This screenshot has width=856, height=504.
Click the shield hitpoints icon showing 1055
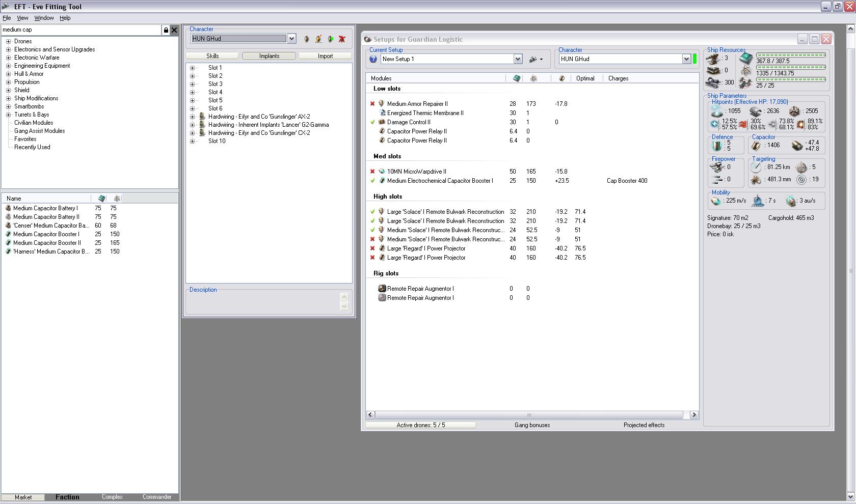(717, 111)
